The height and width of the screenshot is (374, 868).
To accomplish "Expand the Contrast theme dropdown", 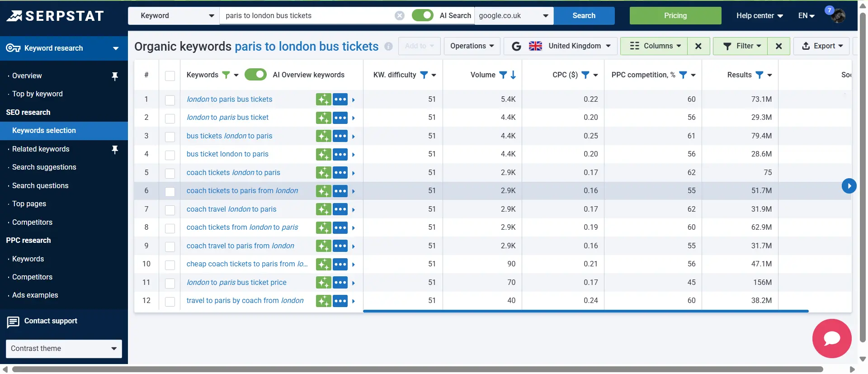I will click(64, 349).
